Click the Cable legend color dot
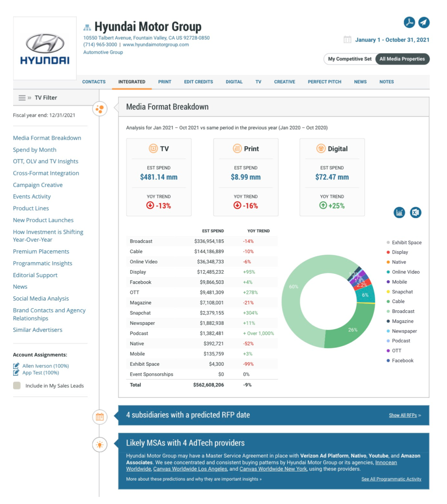 click(x=388, y=301)
